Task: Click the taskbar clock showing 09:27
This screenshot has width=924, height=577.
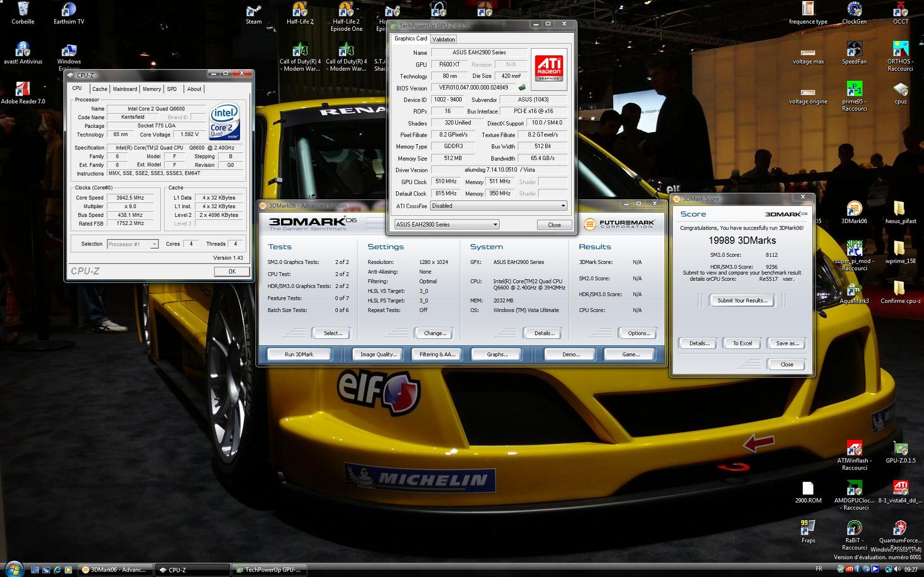Action: click(911, 569)
